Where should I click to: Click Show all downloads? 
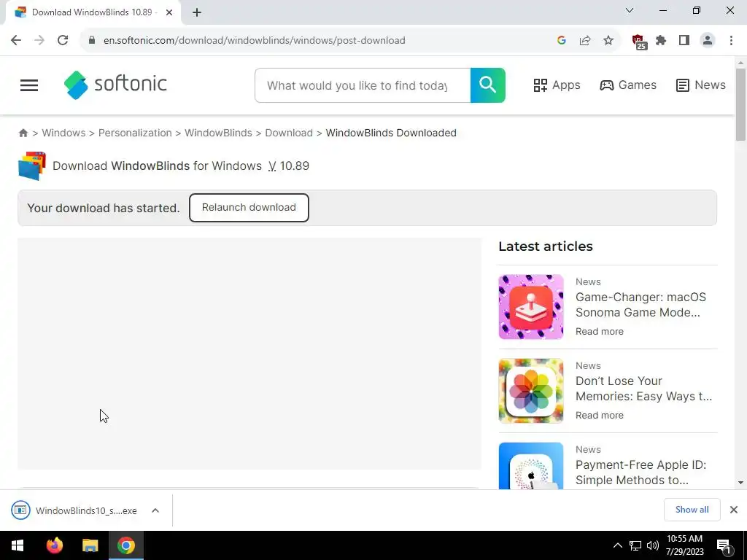[x=692, y=510]
